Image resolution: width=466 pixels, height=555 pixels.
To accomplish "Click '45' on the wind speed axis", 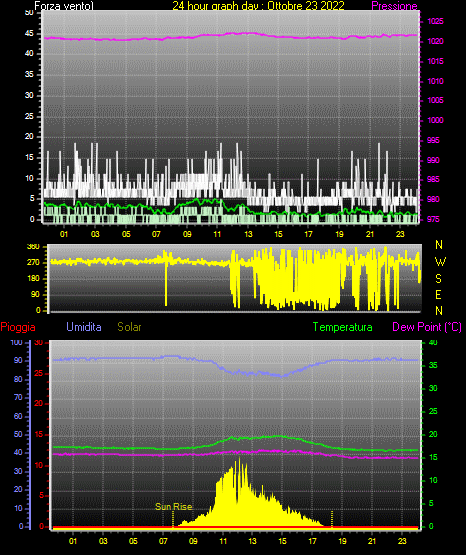I will point(29,34).
